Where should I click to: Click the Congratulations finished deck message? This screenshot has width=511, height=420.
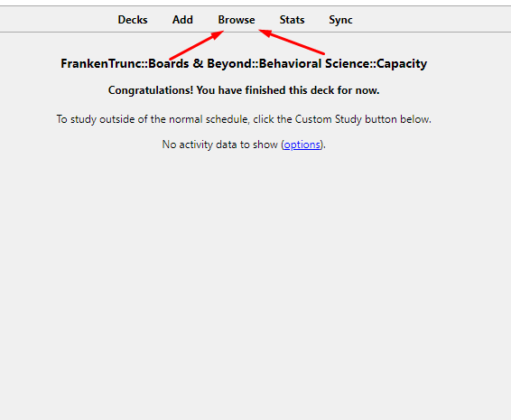coord(244,90)
